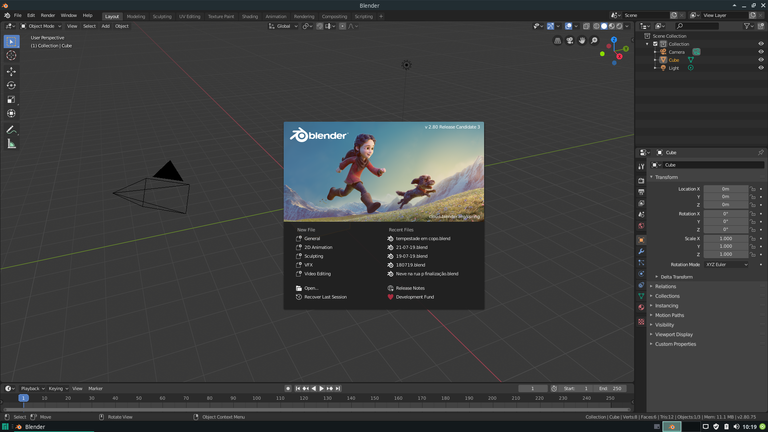
Task: Play animation forward in timeline
Action: click(322, 388)
